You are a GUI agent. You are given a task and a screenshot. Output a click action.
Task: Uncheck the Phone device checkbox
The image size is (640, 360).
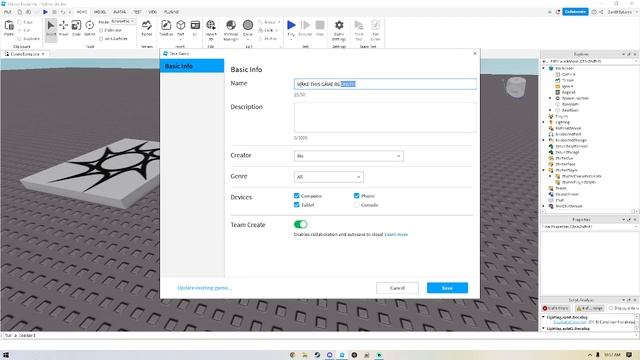click(356, 196)
